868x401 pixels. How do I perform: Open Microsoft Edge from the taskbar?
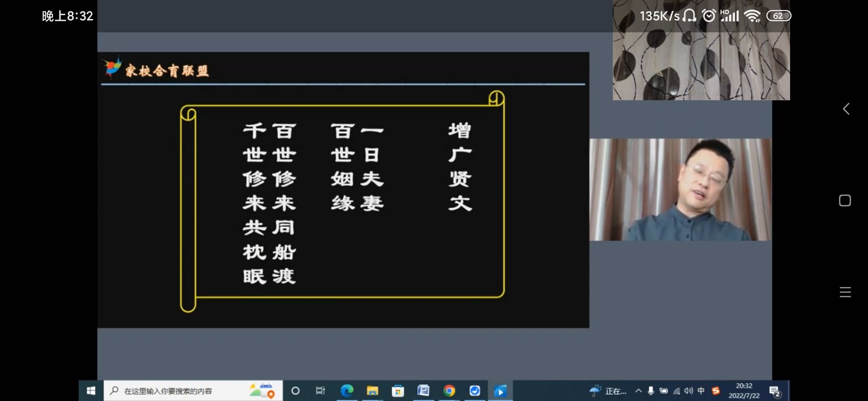coord(348,391)
